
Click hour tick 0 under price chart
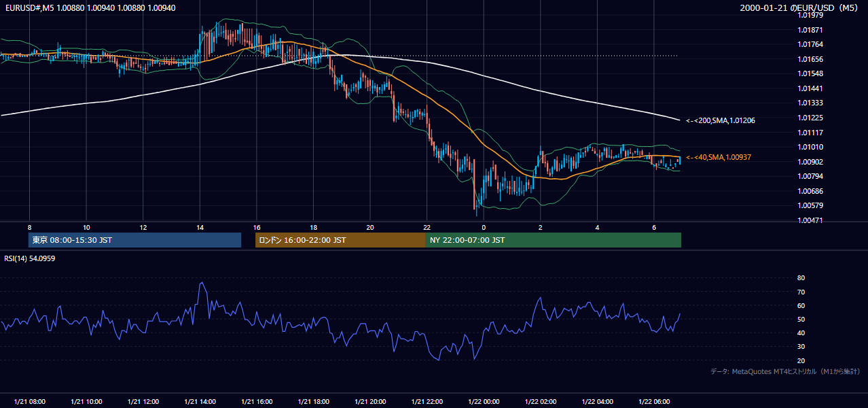[484, 227]
